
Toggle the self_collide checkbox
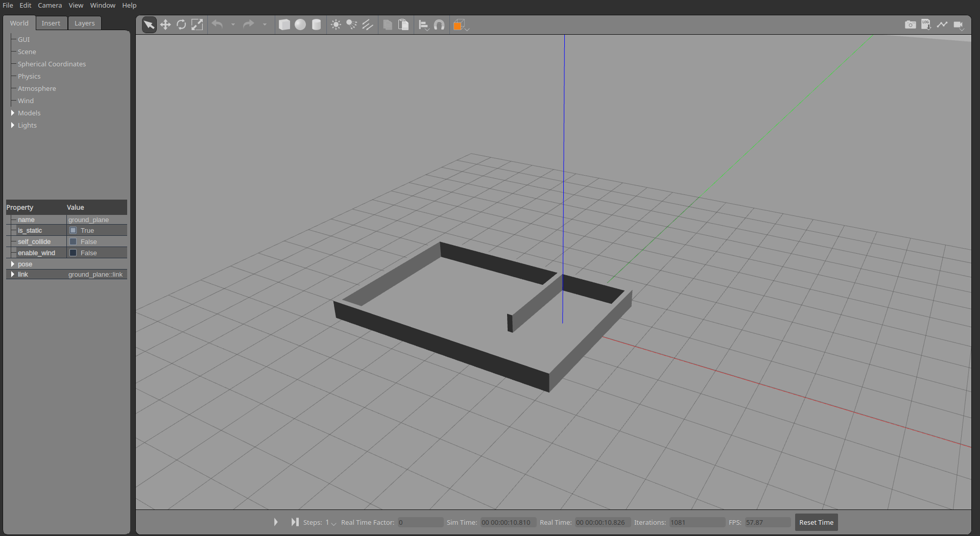point(73,241)
